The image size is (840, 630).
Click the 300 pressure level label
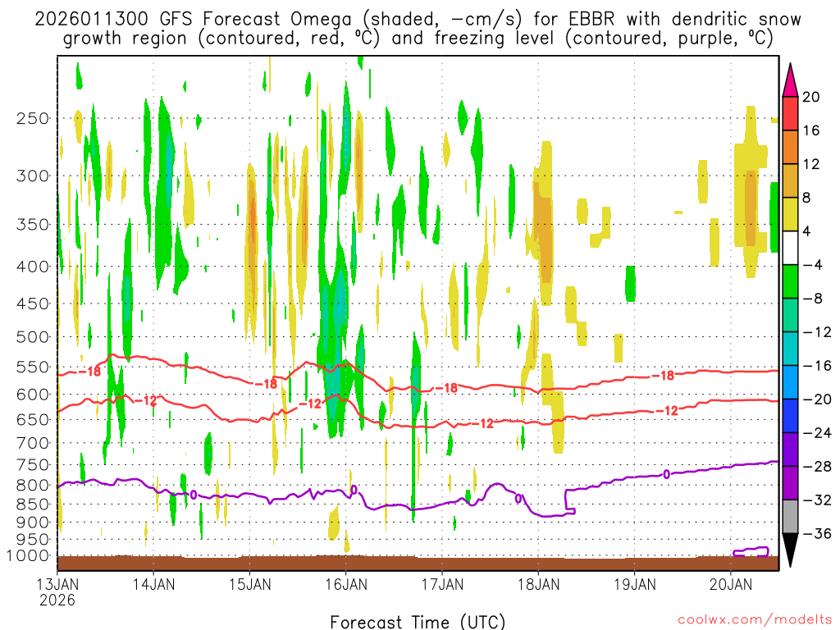[32, 176]
